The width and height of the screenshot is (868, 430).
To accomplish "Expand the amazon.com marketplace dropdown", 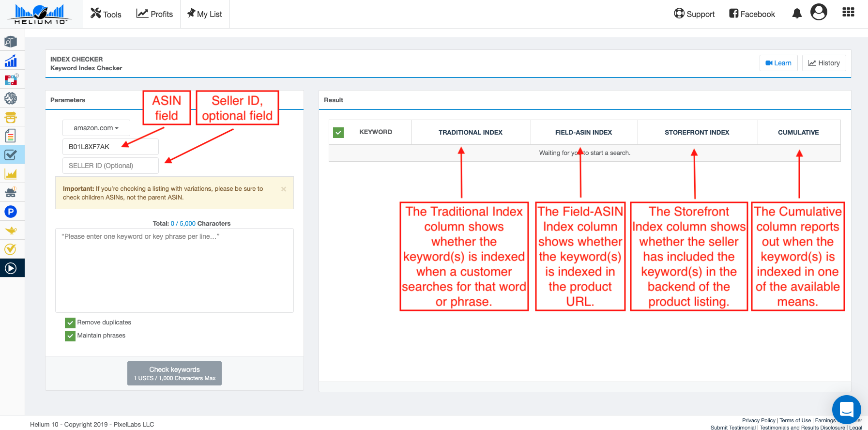I will [96, 128].
